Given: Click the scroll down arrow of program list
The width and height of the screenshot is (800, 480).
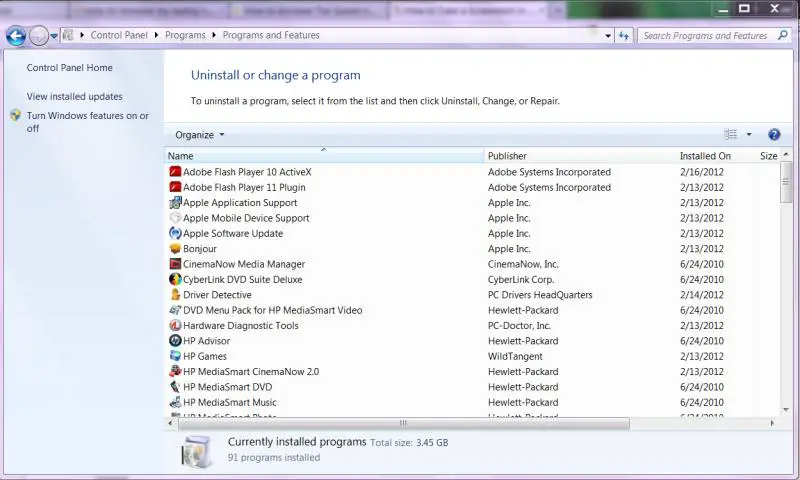Looking at the screenshot, I should 786,409.
